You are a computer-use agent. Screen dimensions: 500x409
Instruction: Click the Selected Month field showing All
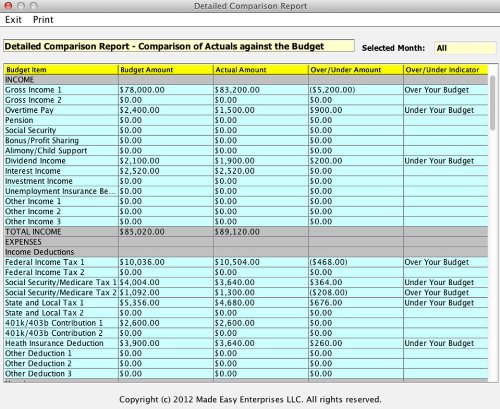465,48
